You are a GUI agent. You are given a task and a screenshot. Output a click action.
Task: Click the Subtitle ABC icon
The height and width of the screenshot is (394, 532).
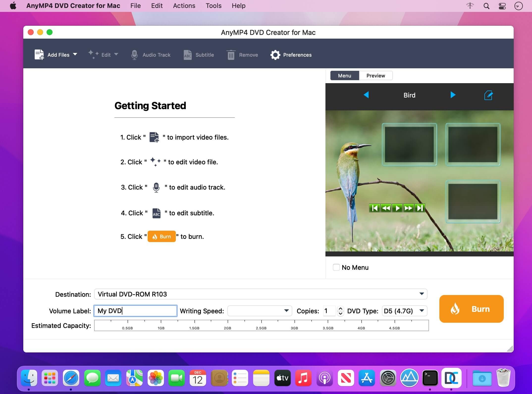click(187, 55)
